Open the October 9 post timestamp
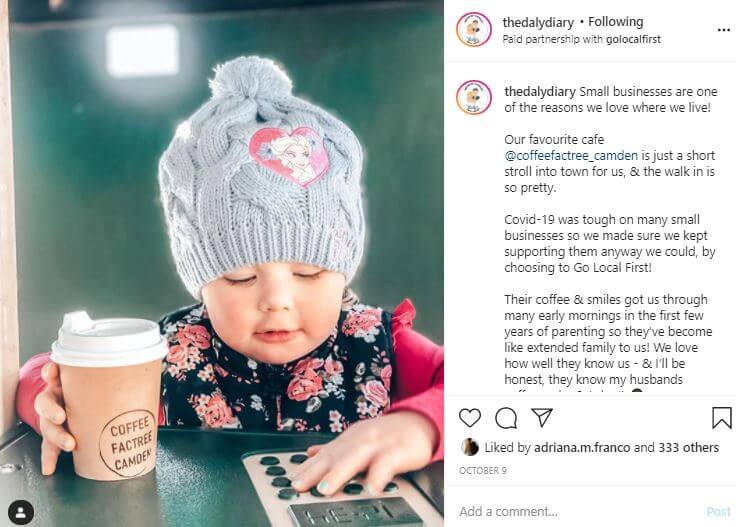This screenshot has height=527, width=736. tap(483, 471)
